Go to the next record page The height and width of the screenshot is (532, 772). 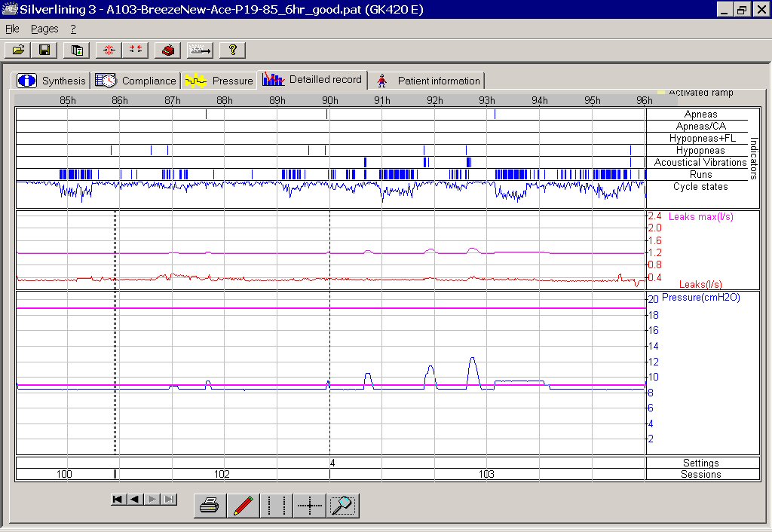click(152, 500)
